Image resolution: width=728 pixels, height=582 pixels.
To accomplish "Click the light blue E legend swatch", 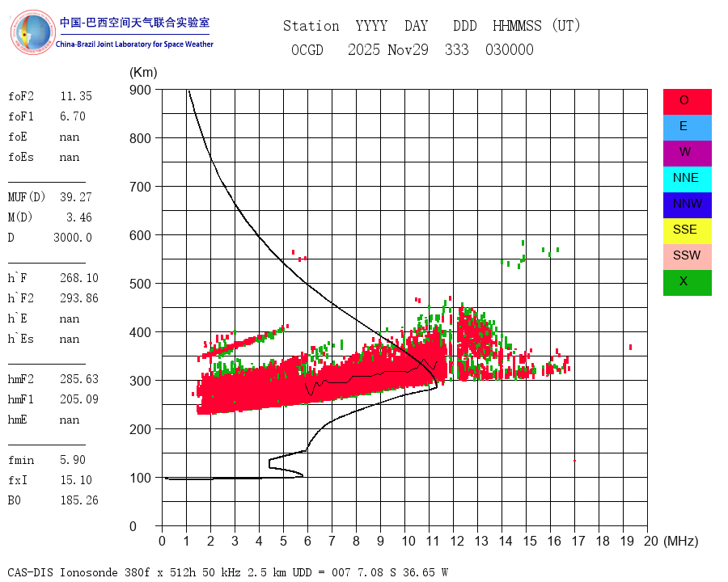I will (x=687, y=128).
